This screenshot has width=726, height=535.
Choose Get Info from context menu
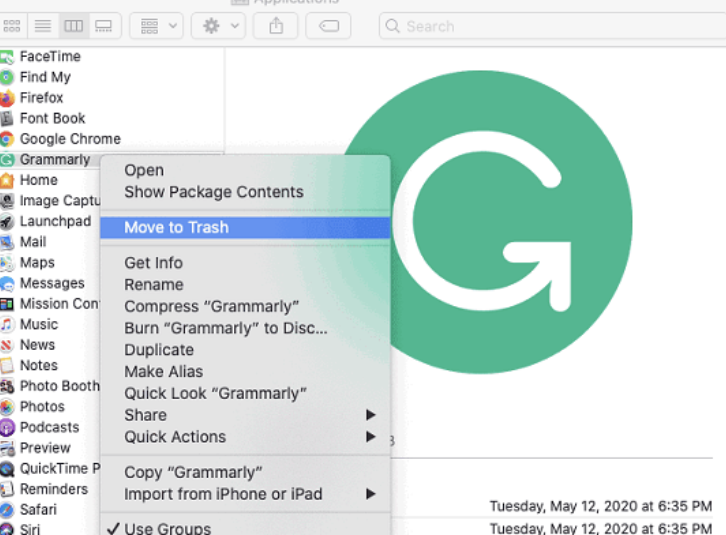tap(245, 263)
